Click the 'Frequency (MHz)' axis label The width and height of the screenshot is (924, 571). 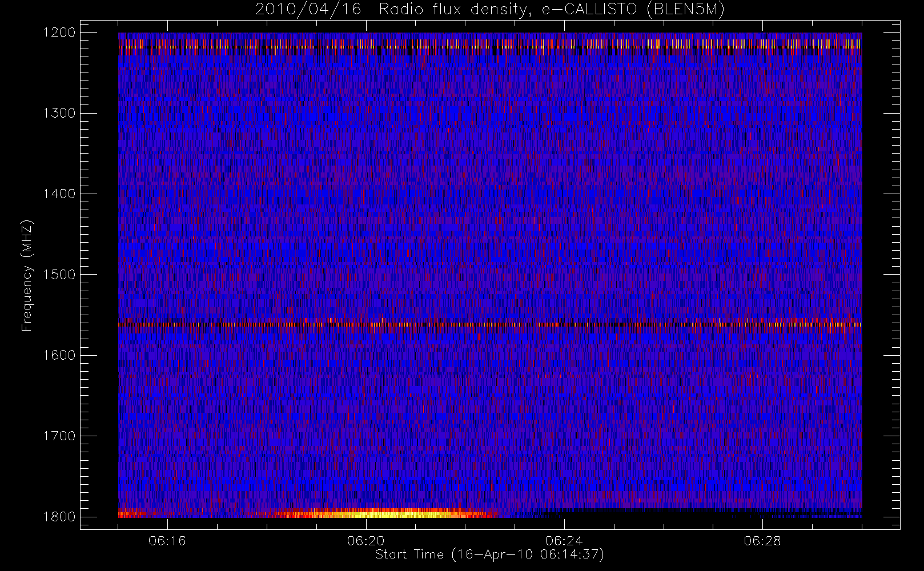[x=26, y=275]
